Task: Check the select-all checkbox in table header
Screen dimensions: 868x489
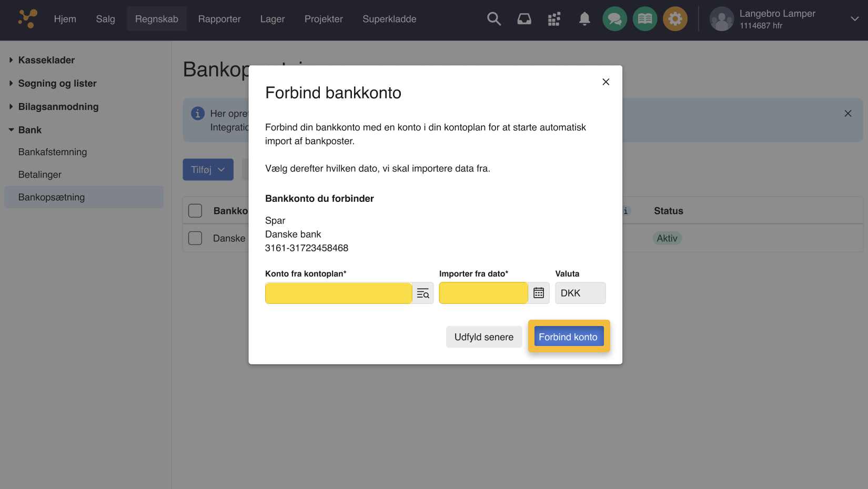Action: 195,210
